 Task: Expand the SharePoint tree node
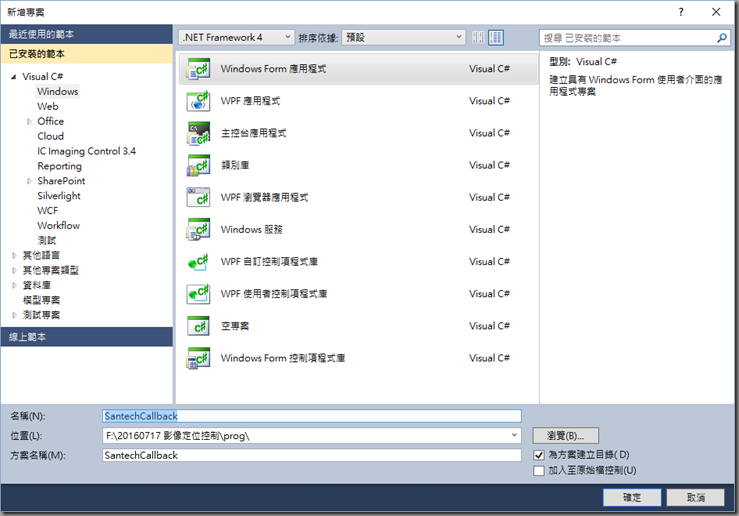pos(29,181)
